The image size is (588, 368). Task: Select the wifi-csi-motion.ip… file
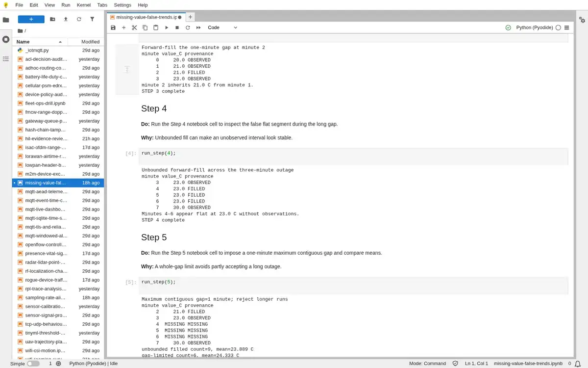58,351
